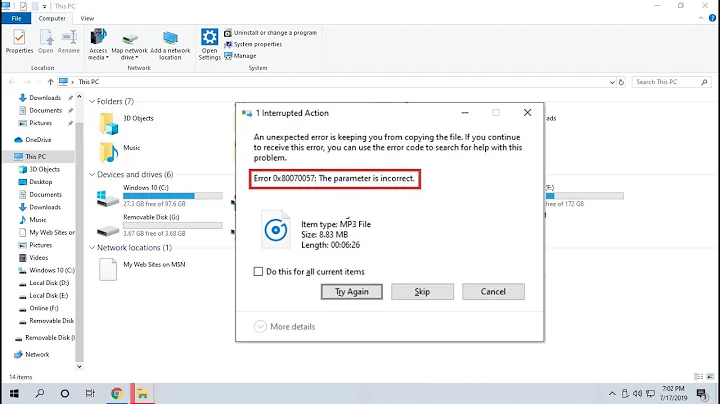Cancel the interrupted action

pos(493,292)
